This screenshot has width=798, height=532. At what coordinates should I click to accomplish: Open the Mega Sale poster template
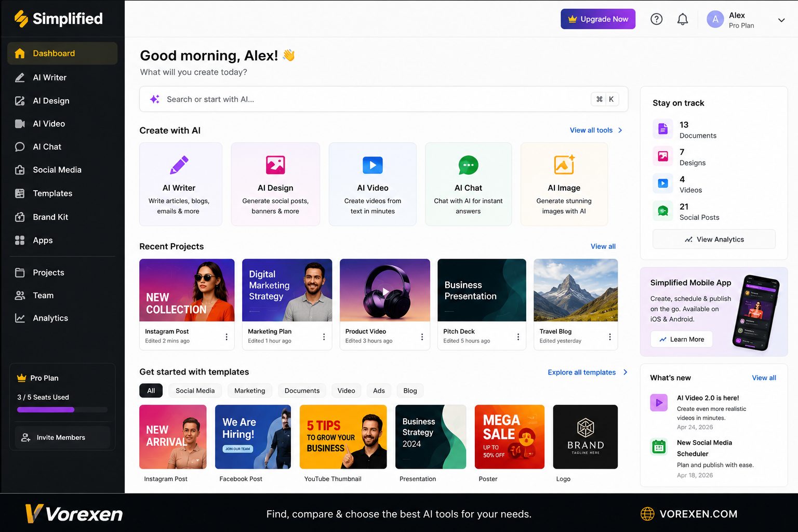click(510, 437)
